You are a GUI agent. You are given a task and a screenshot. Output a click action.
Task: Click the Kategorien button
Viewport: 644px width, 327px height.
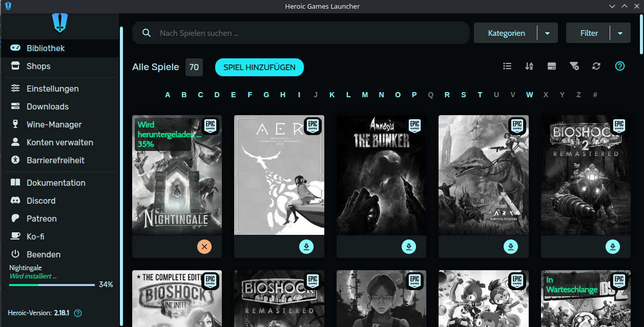point(506,33)
